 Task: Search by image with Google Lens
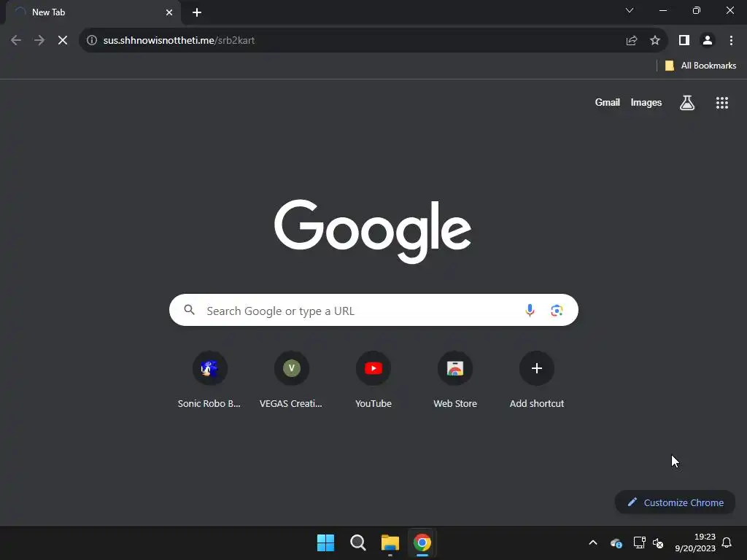click(557, 311)
